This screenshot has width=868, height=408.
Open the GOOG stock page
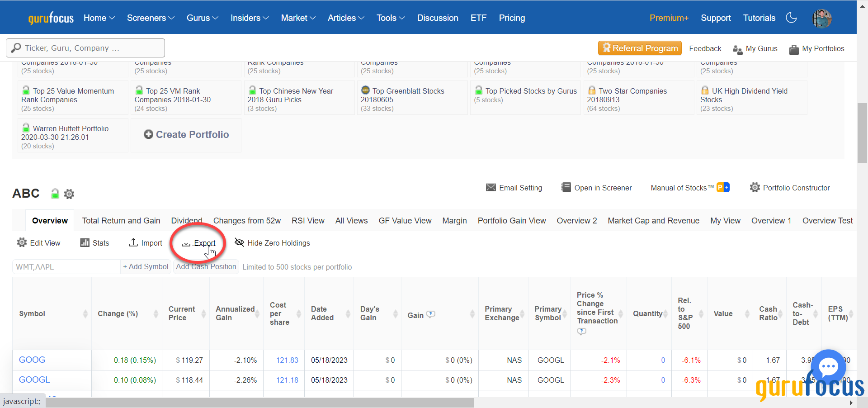click(x=32, y=360)
